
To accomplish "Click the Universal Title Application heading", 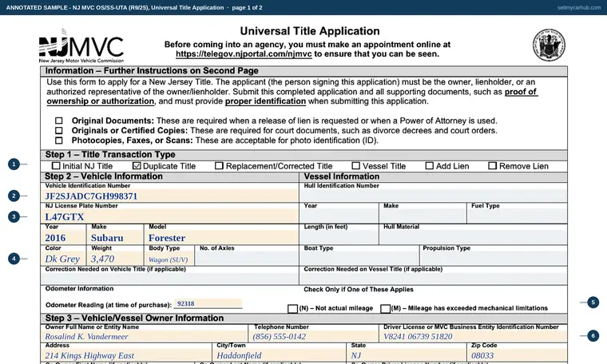I will tap(310, 31).
